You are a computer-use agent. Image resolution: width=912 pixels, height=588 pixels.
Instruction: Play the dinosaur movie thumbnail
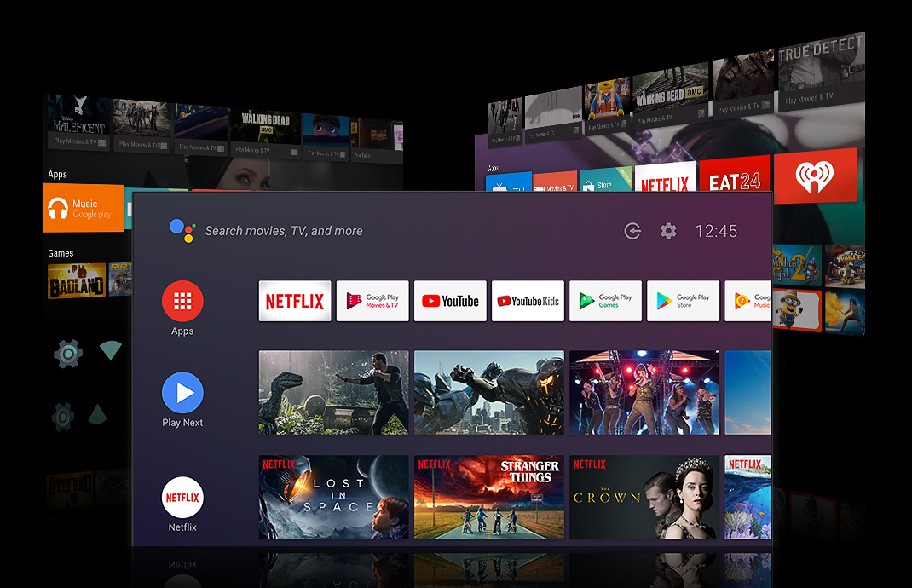[x=334, y=393]
